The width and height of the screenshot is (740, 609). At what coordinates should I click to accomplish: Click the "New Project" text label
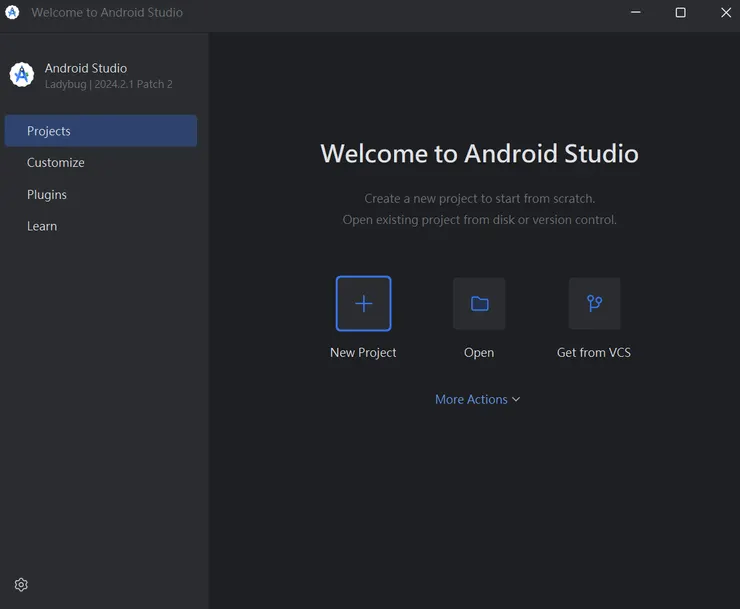click(363, 353)
